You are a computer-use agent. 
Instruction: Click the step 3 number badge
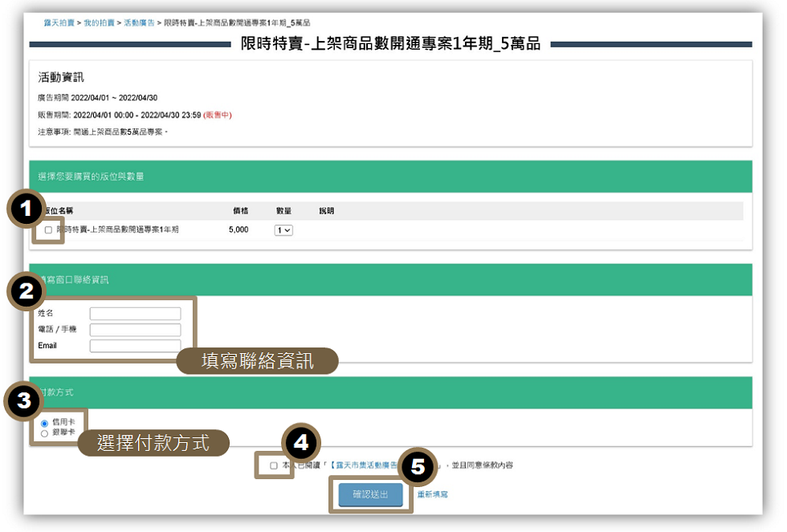[24, 400]
